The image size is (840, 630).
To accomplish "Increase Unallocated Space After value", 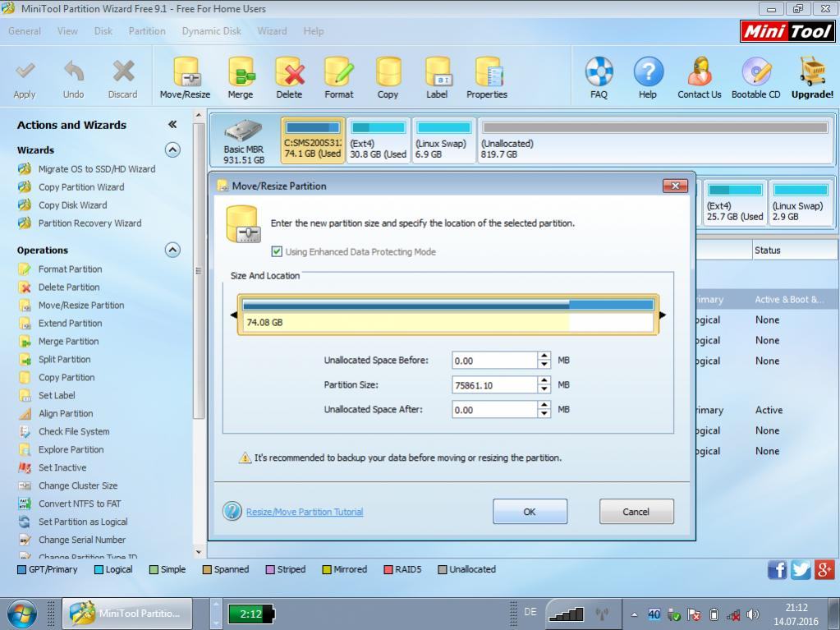I will [544, 406].
